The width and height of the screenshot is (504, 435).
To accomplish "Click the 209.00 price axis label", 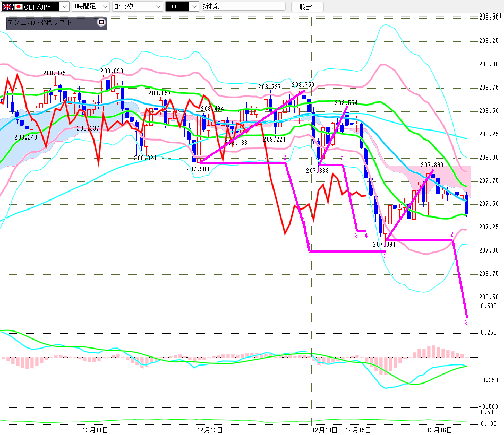I will point(487,64).
